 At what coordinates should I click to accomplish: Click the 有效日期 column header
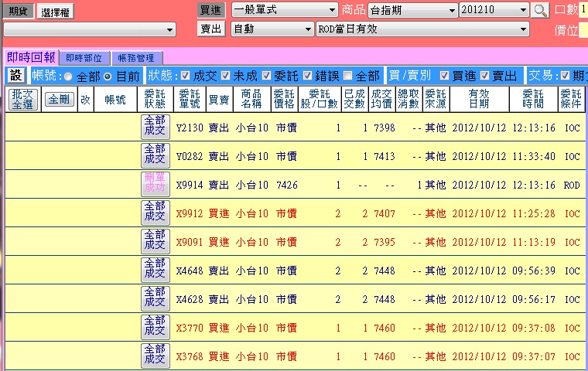(479, 99)
